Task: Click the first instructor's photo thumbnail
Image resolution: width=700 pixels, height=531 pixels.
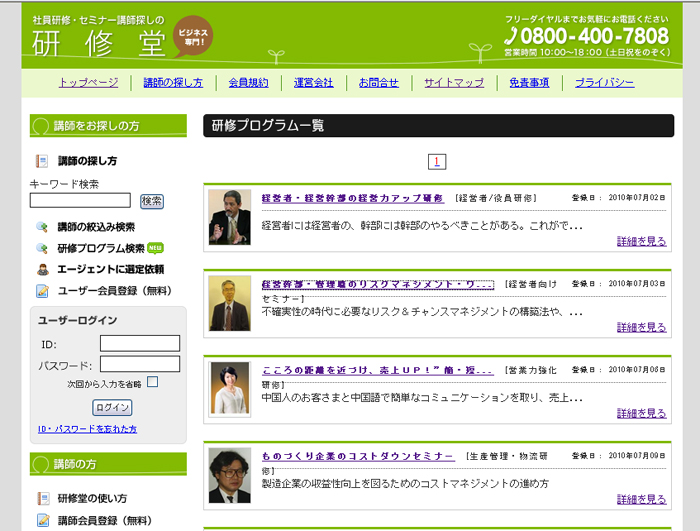Action: [230, 217]
